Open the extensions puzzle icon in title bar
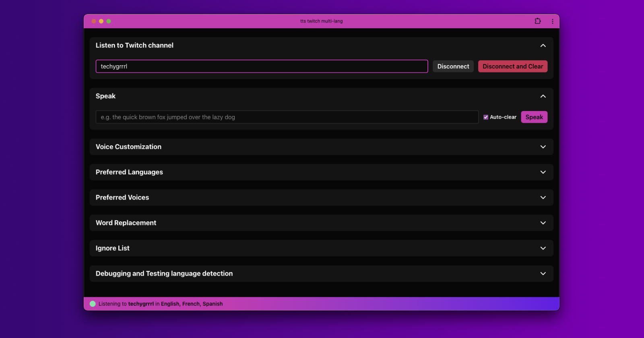 coord(538,21)
